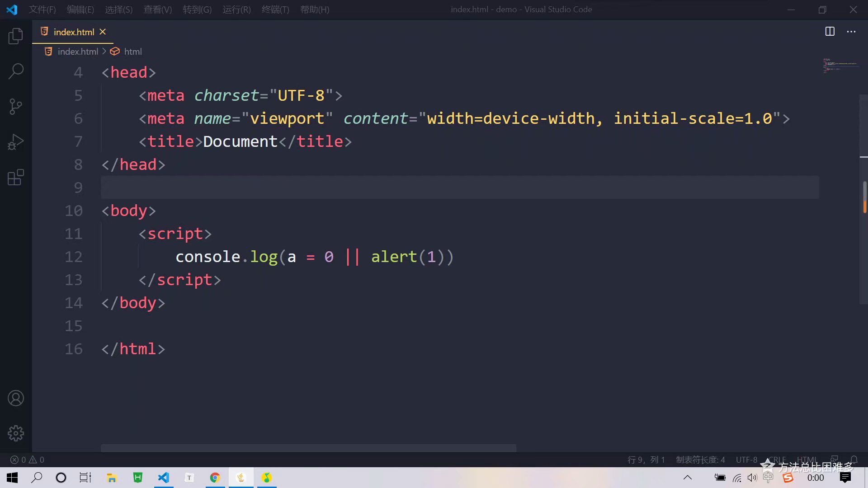Screen dimensions: 868x488
Task: Open the 转到(G) menu
Action: [x=197, y=9]
